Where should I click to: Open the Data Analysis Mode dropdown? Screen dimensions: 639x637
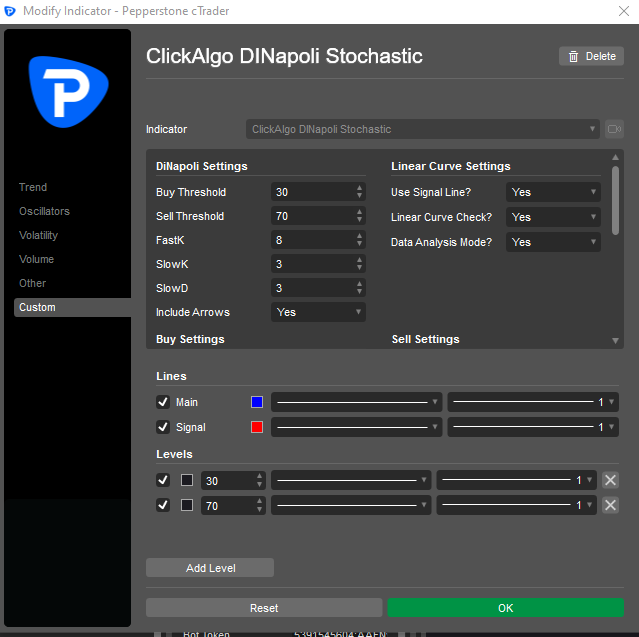tap(553, 242)
